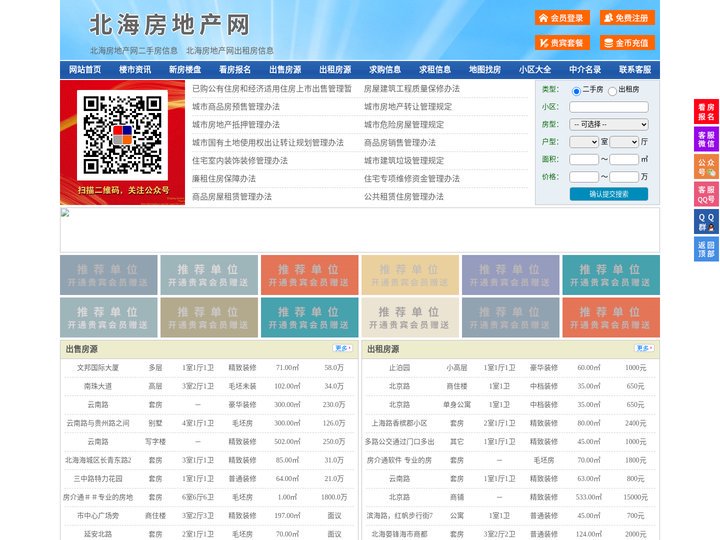Open the 金币充值 button
This screenshot has width=720, height=540.
click(x=627, y=43)
